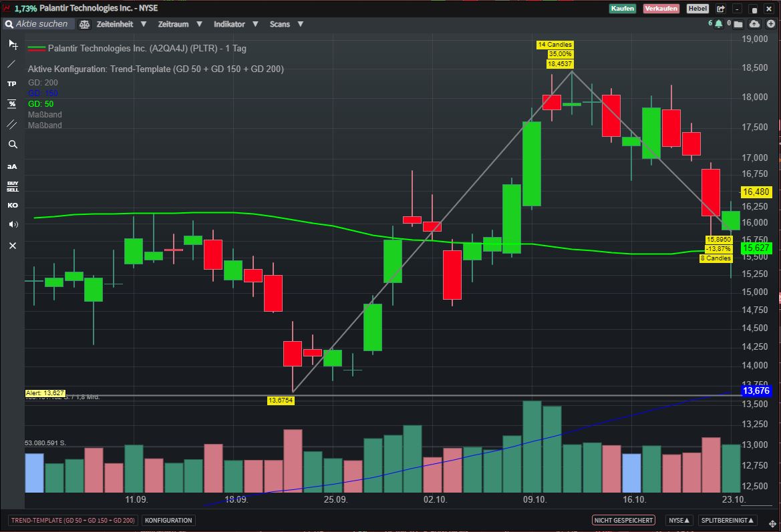Activate the magnifier zoom tool

pos(13,144)
